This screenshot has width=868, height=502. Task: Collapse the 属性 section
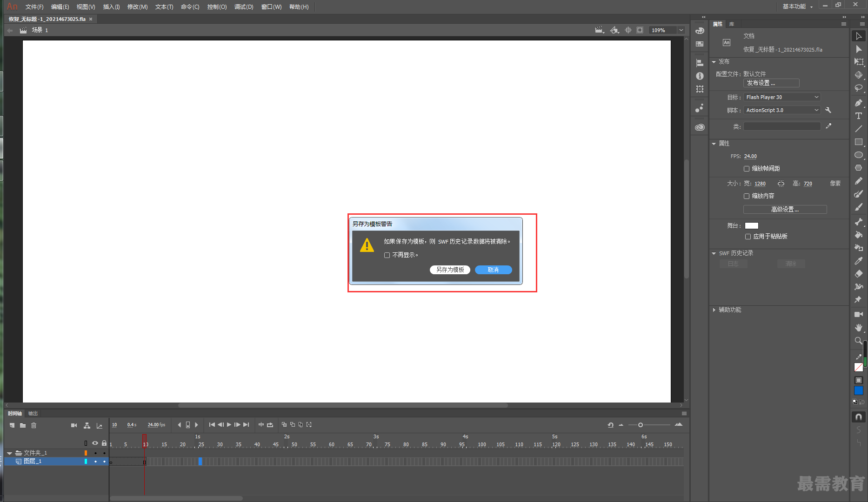click(714, 144)
